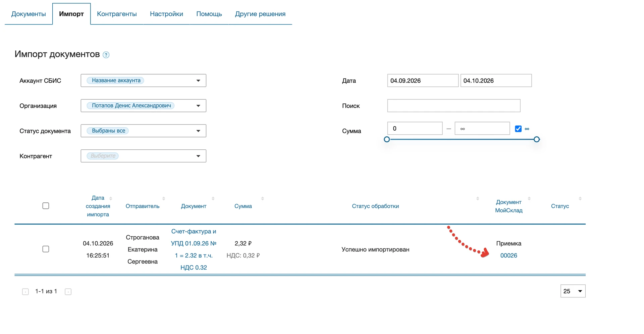Open the Аккаунт СБИС dropdown
Viewport: 644px width, 334px height.
144,81
